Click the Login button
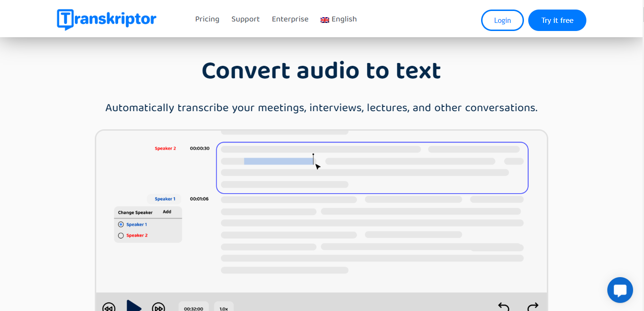Screen dimensions: 644x311 503,21
